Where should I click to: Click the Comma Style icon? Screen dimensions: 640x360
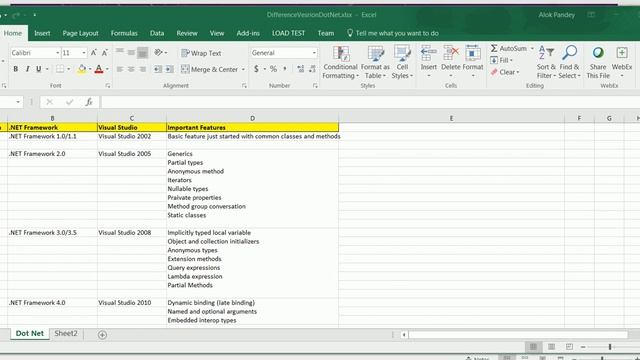tap(285, 69)
